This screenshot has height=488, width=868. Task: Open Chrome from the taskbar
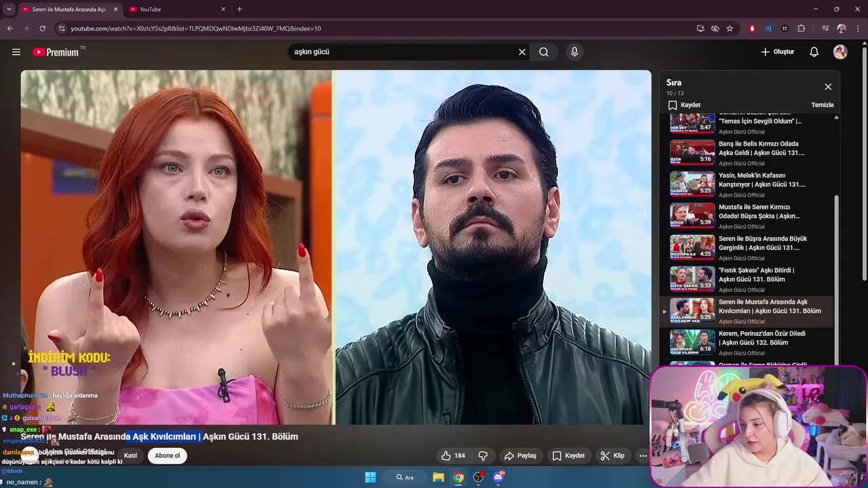tap(458, 477)
